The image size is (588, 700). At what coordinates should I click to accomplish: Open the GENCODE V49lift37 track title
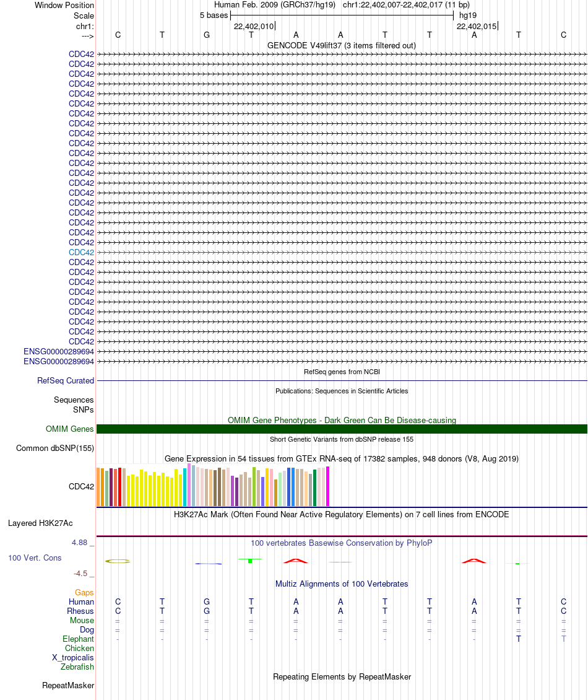(x=341, y=46)
